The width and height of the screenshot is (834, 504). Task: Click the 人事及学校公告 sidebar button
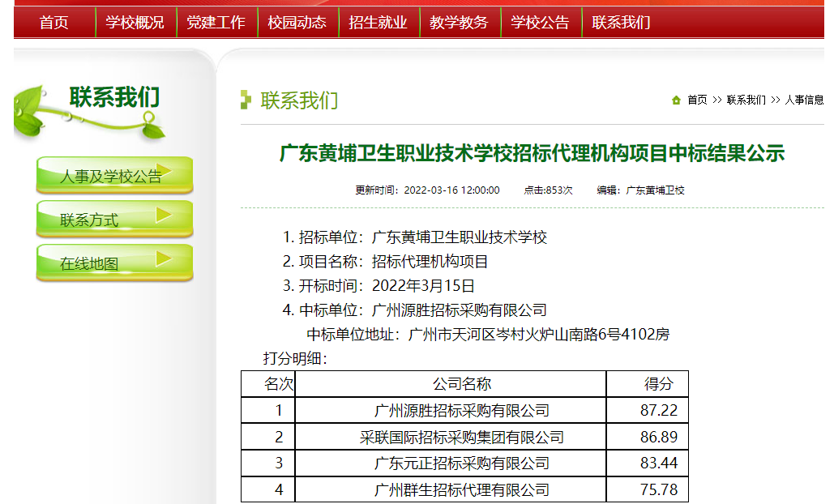point(114,175)
